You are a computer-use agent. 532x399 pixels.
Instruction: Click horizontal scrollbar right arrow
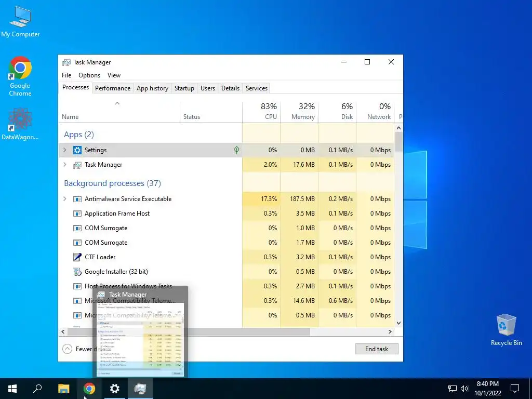[390, 331]
